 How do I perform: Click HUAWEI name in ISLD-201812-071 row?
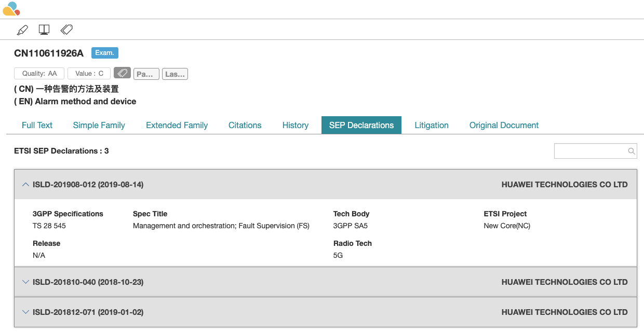[565, 312]
